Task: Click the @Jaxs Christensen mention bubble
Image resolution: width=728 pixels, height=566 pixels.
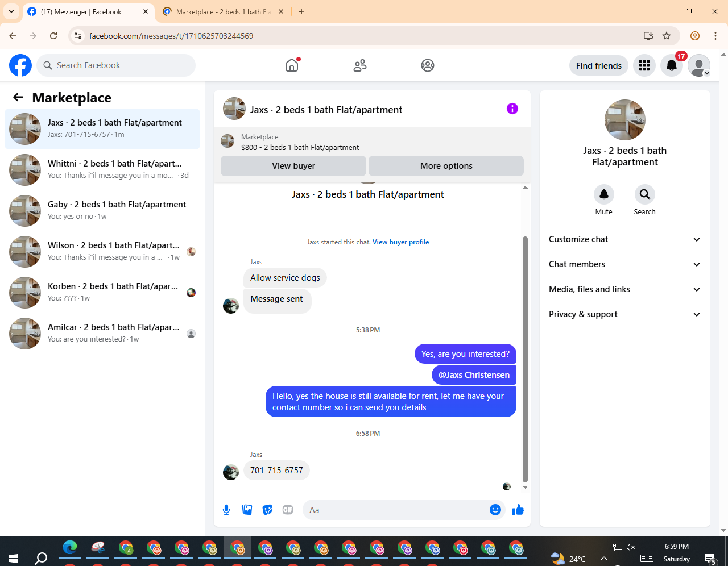Action: pyautogui.click(x=474, y=375)
